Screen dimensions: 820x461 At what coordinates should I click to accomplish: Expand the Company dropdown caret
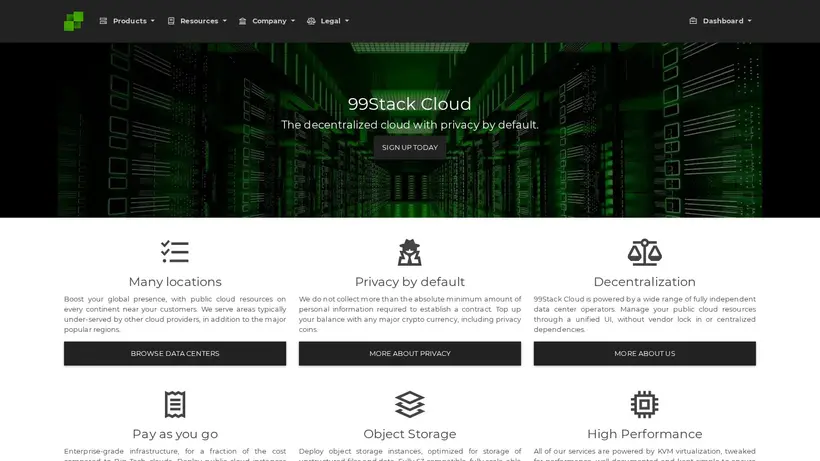293,21
